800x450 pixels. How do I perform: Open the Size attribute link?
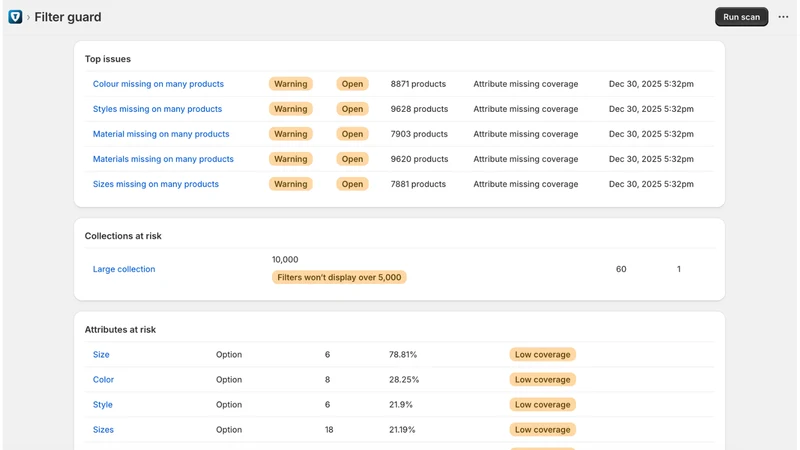101,355
